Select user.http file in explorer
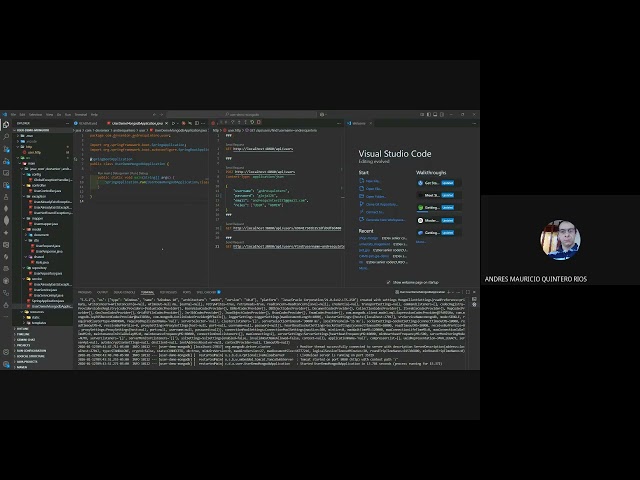 tap(34, 152)
